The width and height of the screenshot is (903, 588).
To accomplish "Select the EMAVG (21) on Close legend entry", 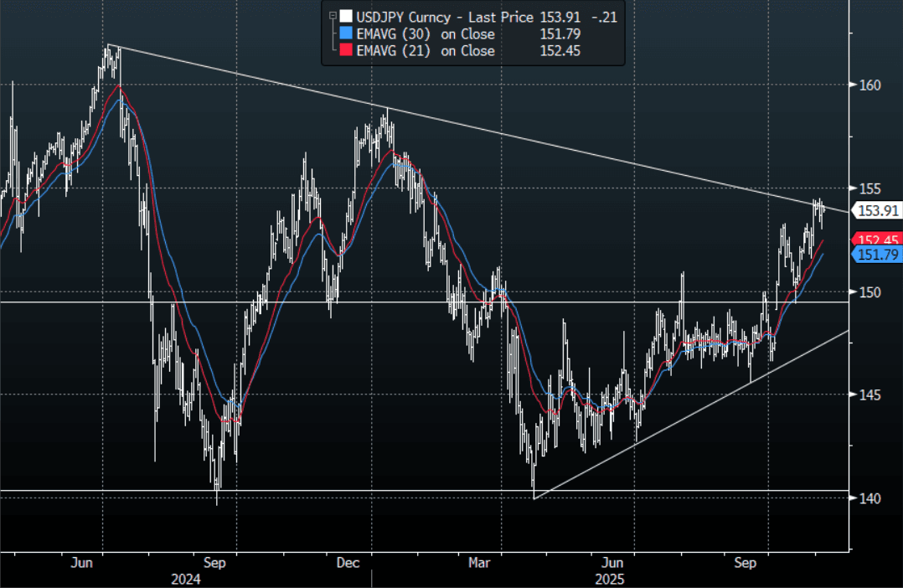I will coord(460,51).
